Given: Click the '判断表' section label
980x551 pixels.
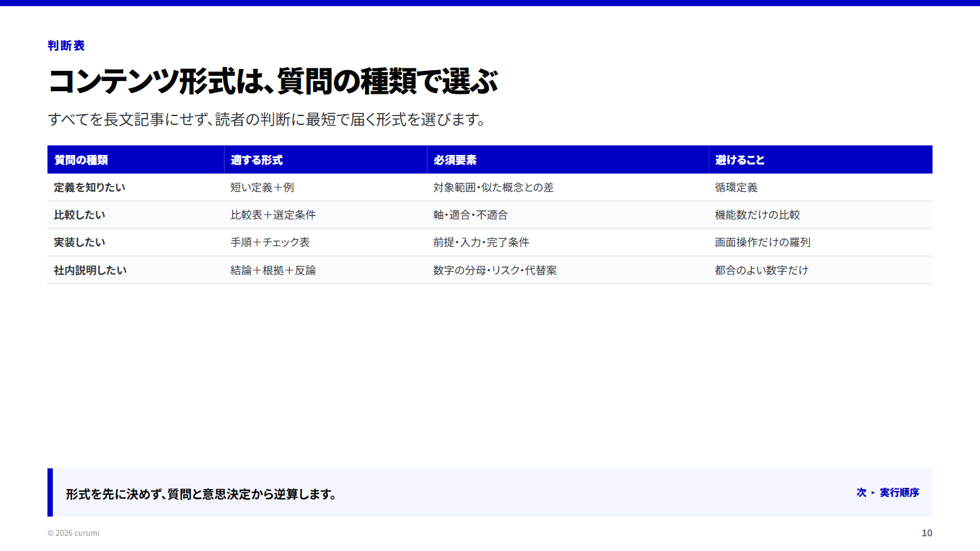Looking at the screenshot, I should point(66,46).
